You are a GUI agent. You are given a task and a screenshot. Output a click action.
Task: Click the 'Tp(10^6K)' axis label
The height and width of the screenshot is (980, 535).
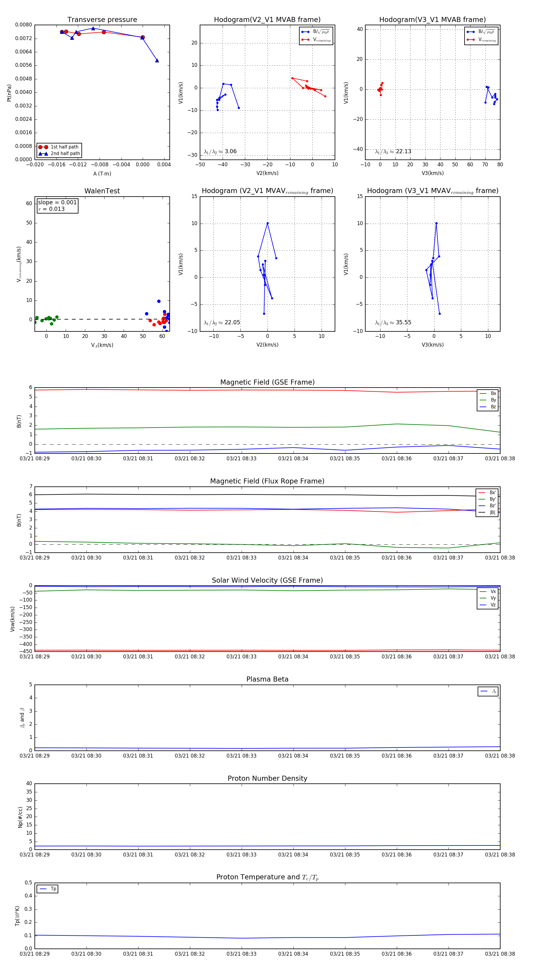click(x=17, y=916)
